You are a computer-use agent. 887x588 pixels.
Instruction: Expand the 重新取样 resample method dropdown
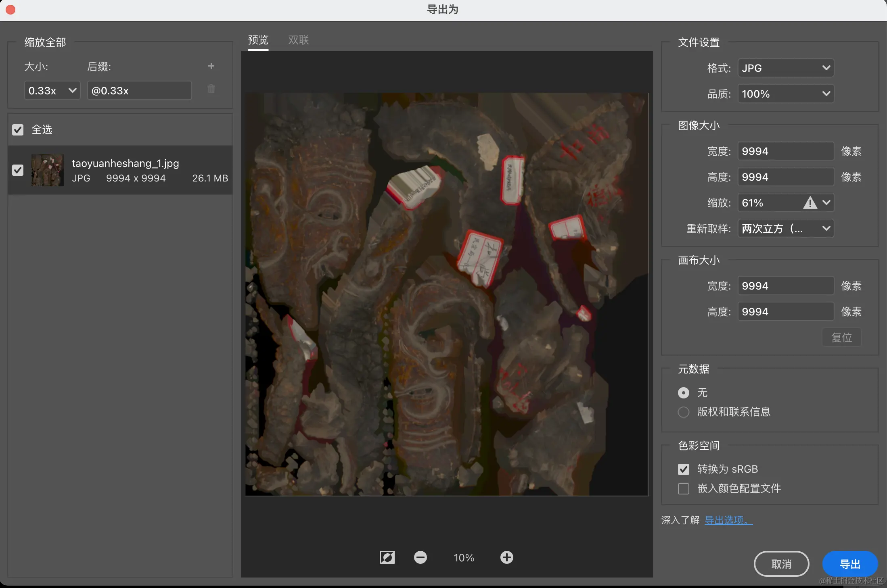coord(785,228)
